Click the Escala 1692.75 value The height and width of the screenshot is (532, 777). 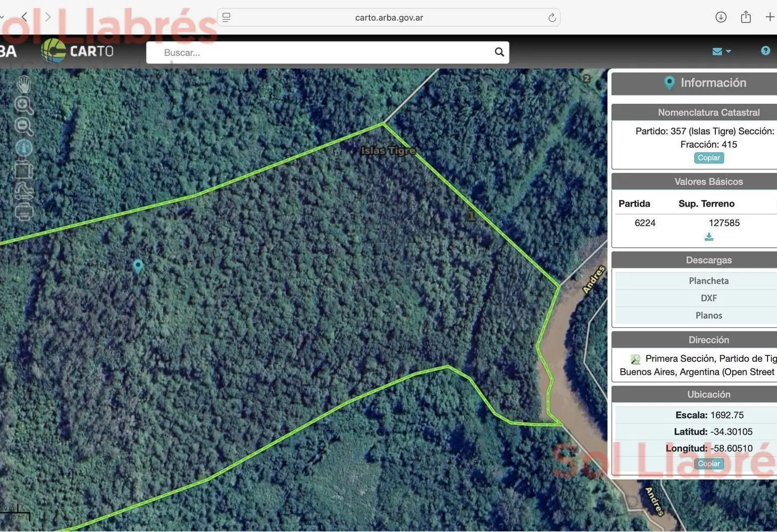(727, 415)
